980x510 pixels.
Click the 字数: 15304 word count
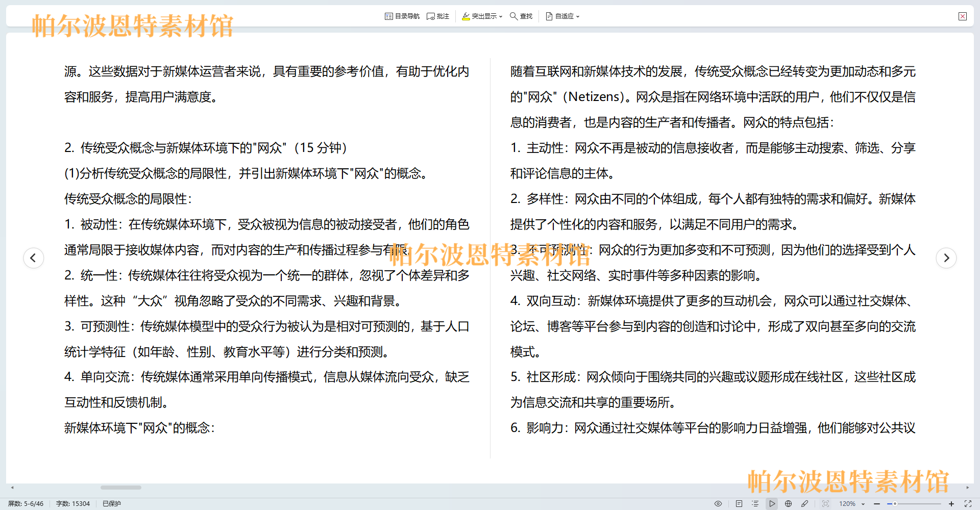(x=73, y=503)
